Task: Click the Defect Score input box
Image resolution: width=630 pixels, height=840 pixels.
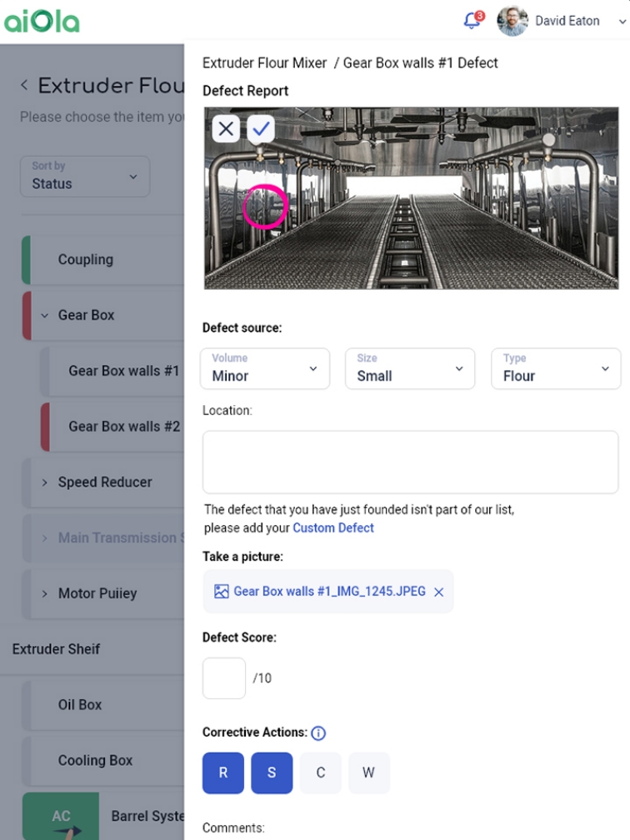Action: click(224, 678)
